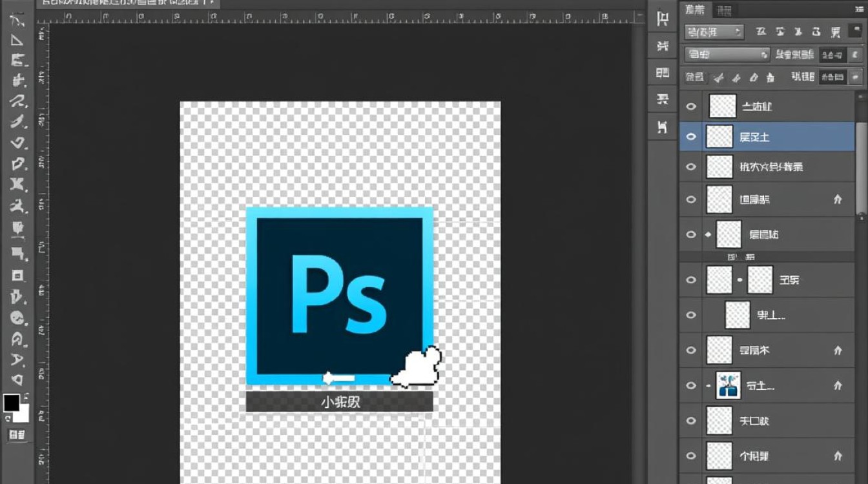868x484 pixels.
Task: Click the dark caption bar below the Ps logo
Action: (339, 401)
